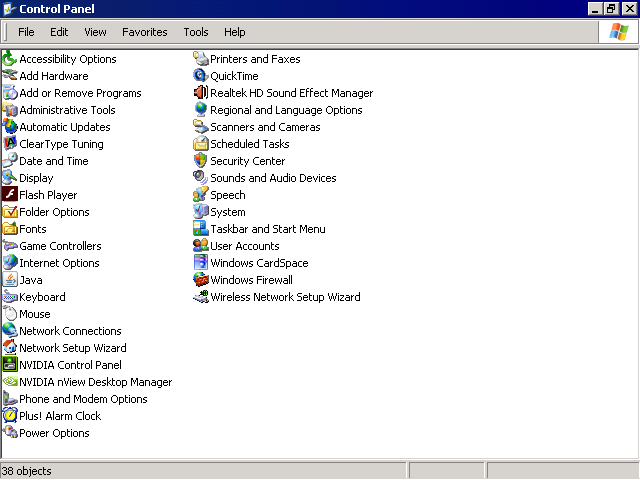
Task: Restore down the Control Panel window
Action: pyautogui.click(x=611, y=9)
